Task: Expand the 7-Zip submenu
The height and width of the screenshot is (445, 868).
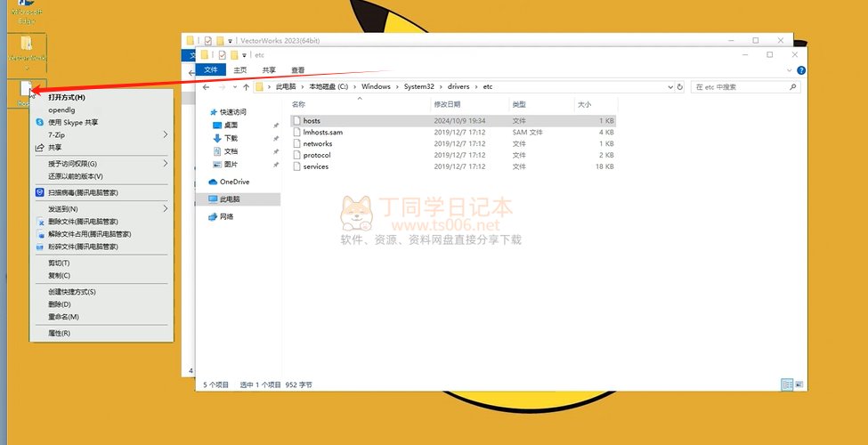Action: click(101, 135)
